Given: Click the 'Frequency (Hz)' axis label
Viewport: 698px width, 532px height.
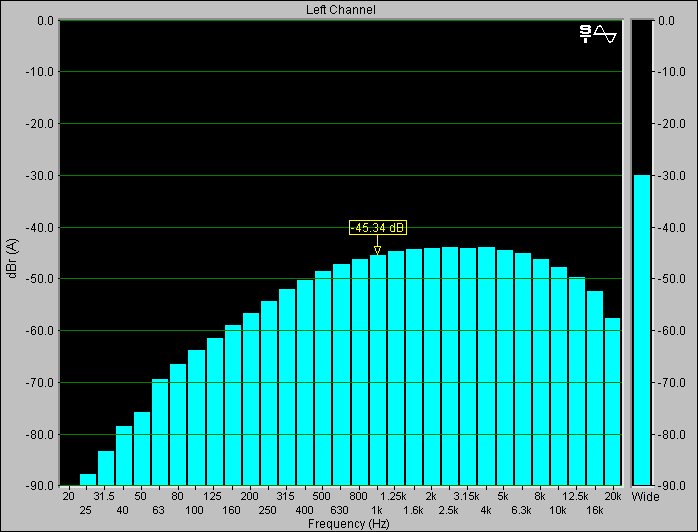Looking at the screenshot, I should (349, 524).
